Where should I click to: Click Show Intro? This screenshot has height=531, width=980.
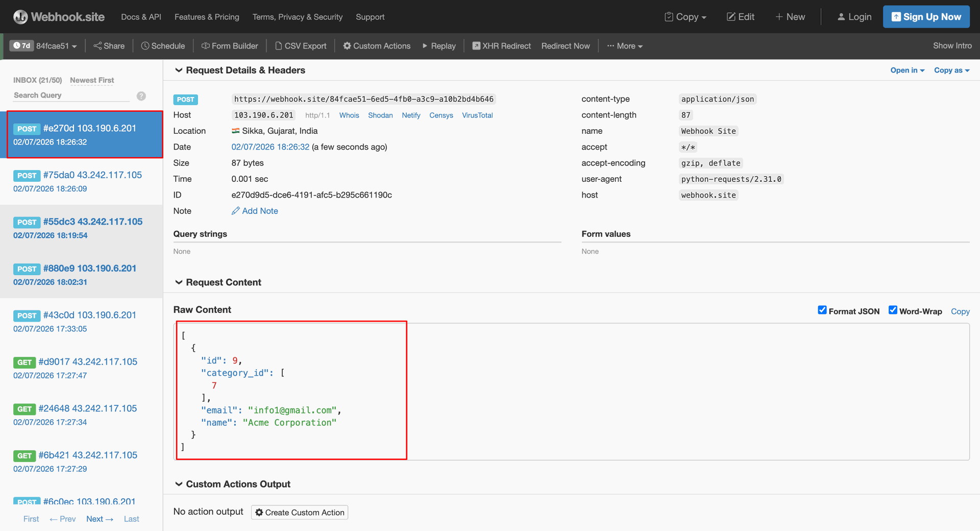[952, 45]
